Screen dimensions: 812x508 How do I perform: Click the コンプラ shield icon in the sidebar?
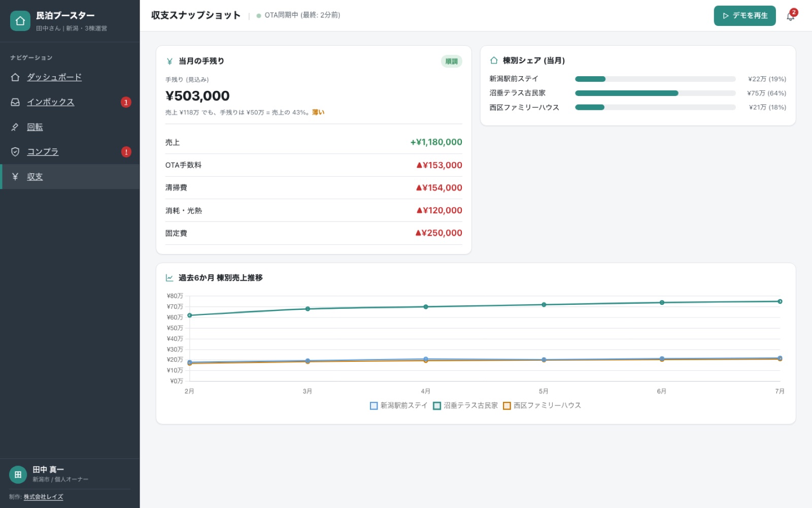[15, 152]
